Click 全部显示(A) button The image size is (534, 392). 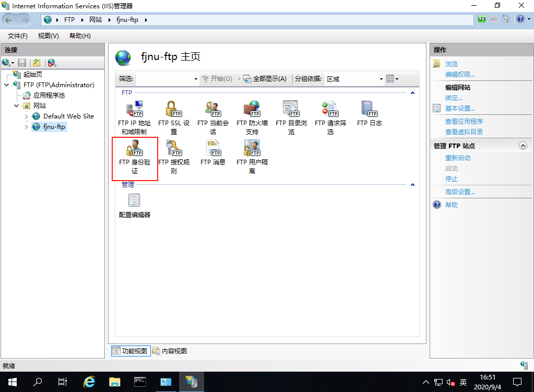[265, 79]
